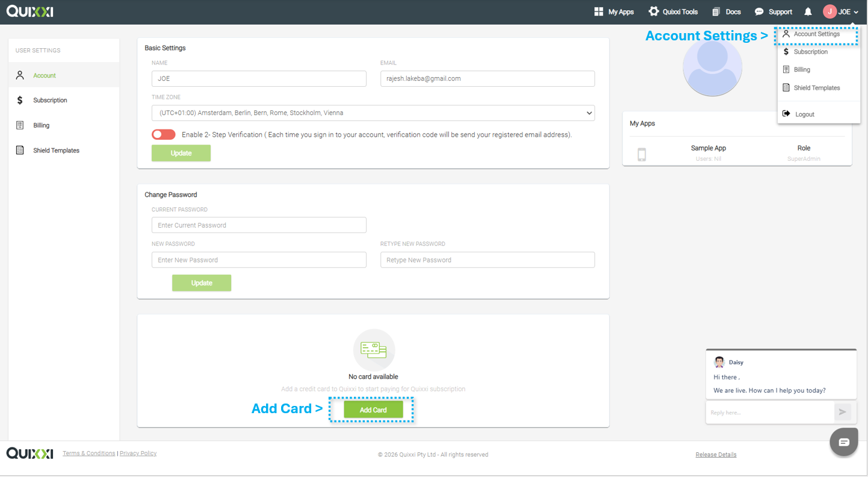Click the Billing icon in dropdown menu
Viewport: 868px width, 477px height.
[x=786, y=69]
